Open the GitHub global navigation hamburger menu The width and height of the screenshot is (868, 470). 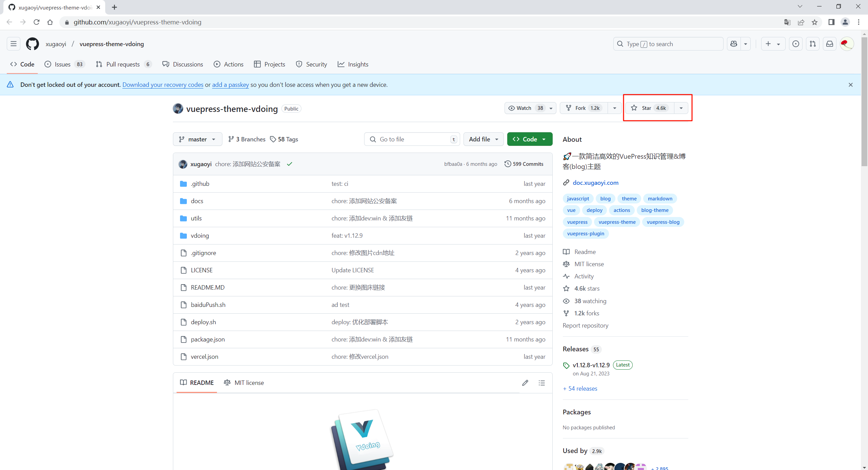coord(14,44)
